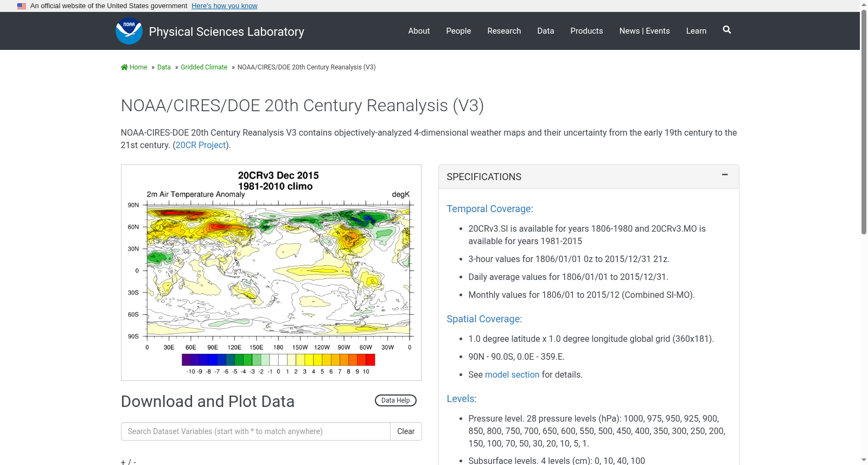Viewport: 868px width, 465px height.
Task: Click the SPECIFICATIONS panel header
Action: pyautogui.click(x=589, y=177)
